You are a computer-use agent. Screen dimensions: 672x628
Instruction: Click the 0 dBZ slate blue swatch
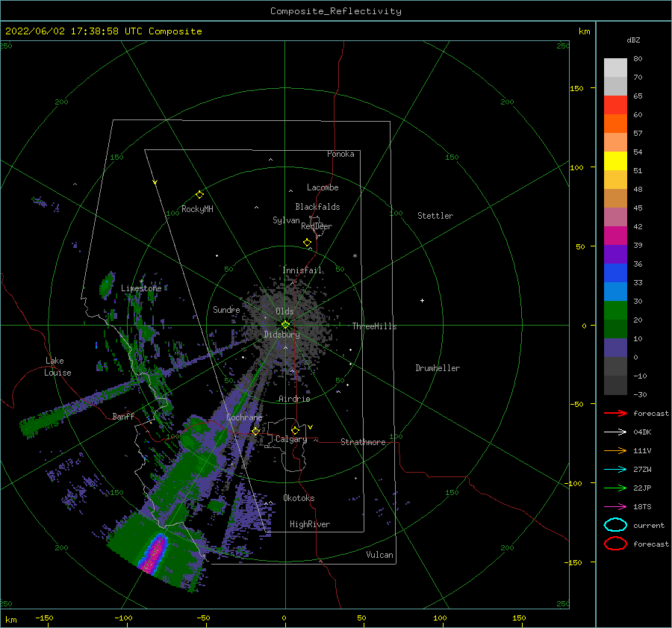point(615,348)
